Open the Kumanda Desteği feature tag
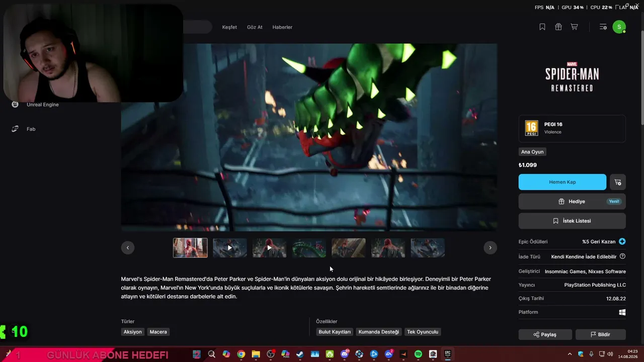 click(x=379, y=332)
